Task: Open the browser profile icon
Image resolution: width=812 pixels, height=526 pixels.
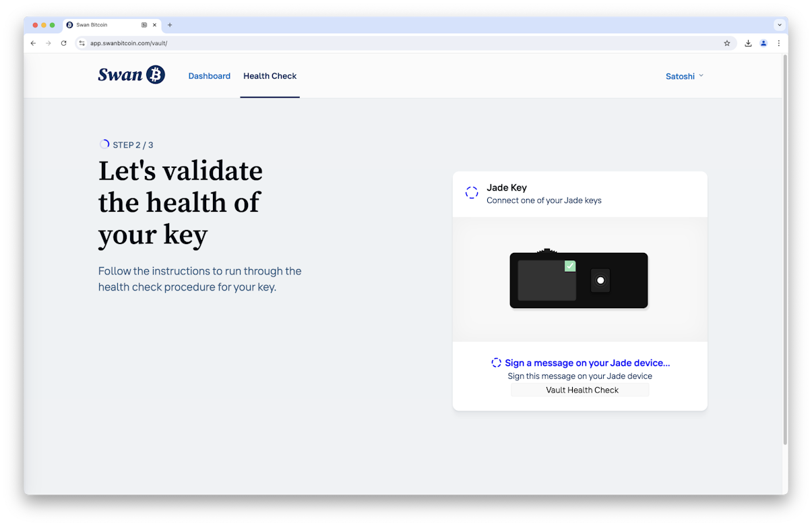Action: click(x=763, y=43)
